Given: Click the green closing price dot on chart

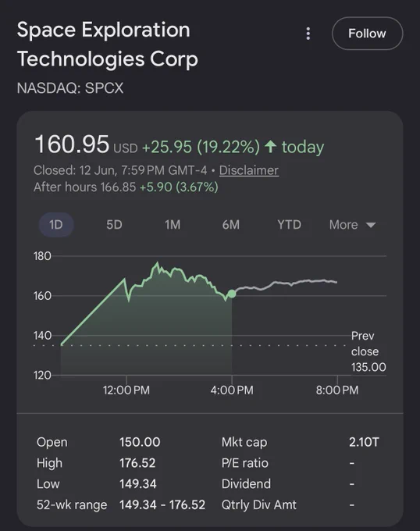Looking at the screenshot, I should tap(232, 294).
